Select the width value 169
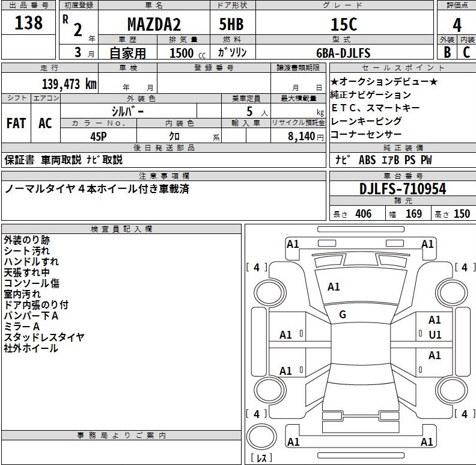This screenshot has height=465, width=476. coord(413,214)
